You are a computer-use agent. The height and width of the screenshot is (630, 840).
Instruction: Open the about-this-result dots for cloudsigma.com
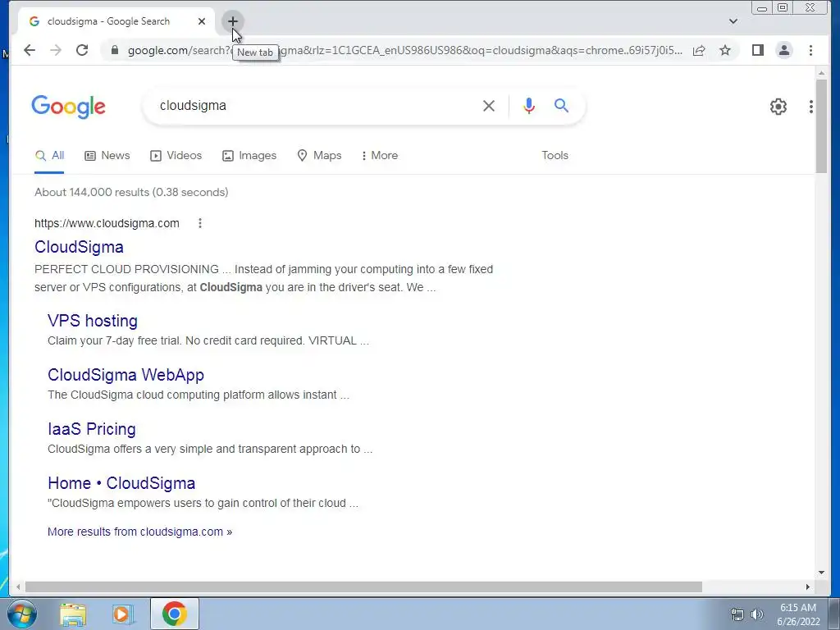(200, 223)
